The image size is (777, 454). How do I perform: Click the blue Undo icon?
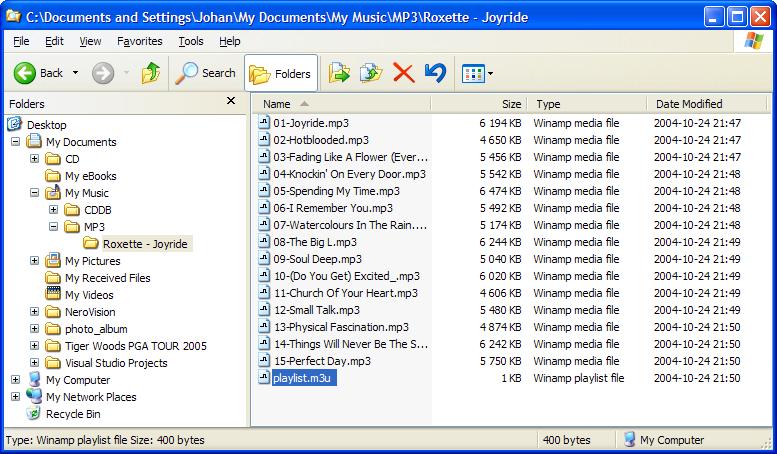tap(436, 73)
